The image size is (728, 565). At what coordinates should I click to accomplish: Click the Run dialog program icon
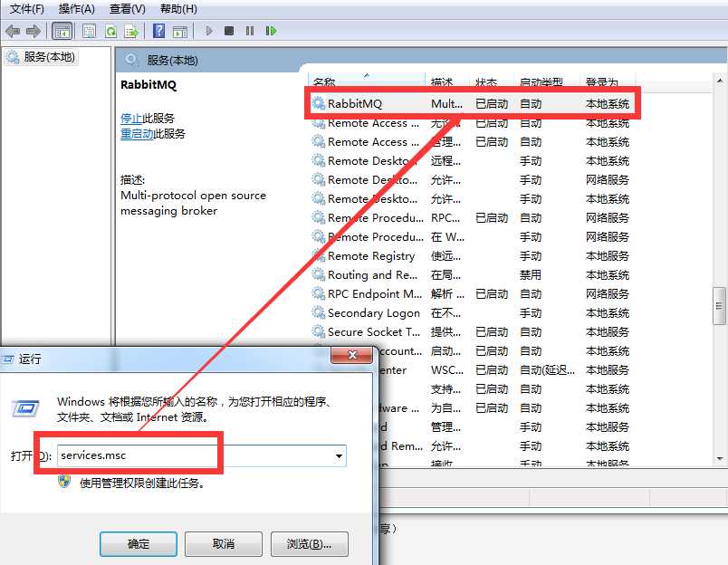click(25, 407)
